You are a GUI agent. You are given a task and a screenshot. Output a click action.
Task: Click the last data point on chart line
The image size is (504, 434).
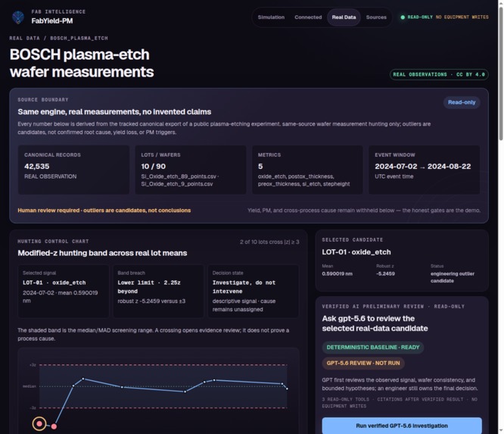pos(287,389)
